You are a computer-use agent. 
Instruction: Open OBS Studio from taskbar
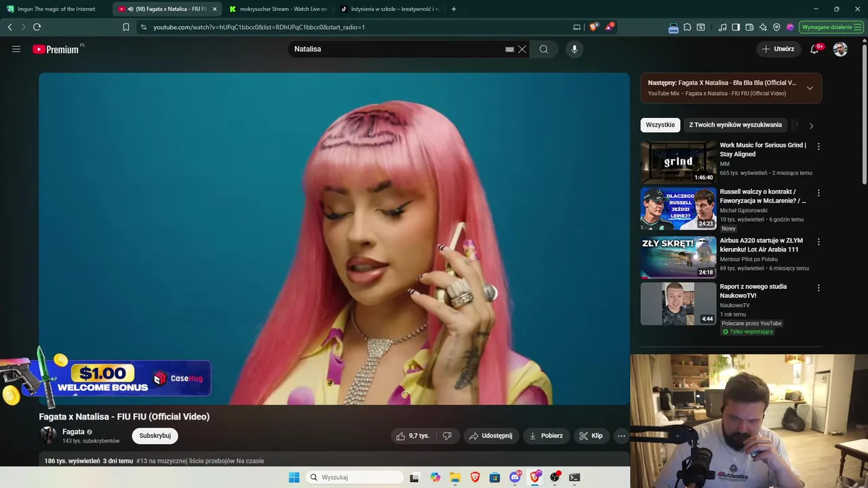(x=555, y=477)
